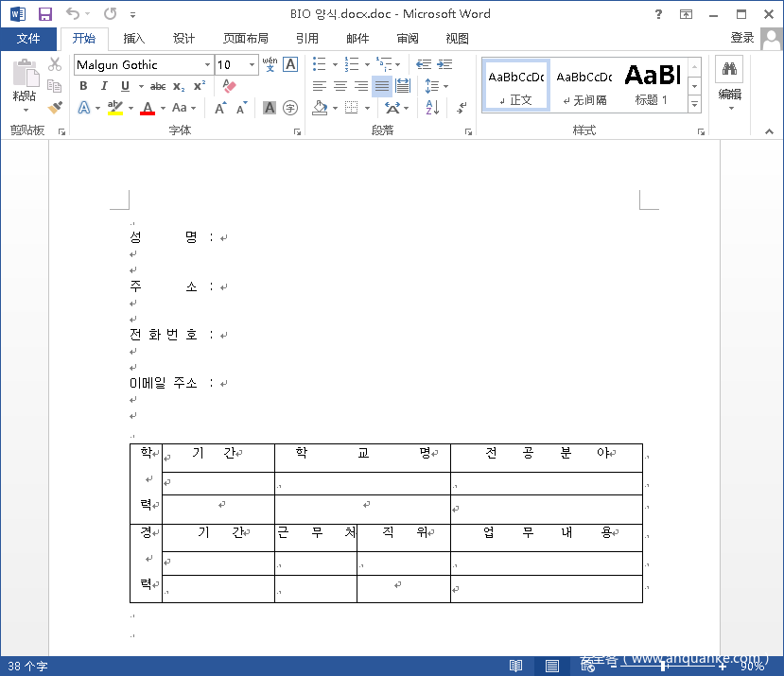Toggle Italic formatting
The width and height of the screenshot is (784, 676).
(104, 86)
